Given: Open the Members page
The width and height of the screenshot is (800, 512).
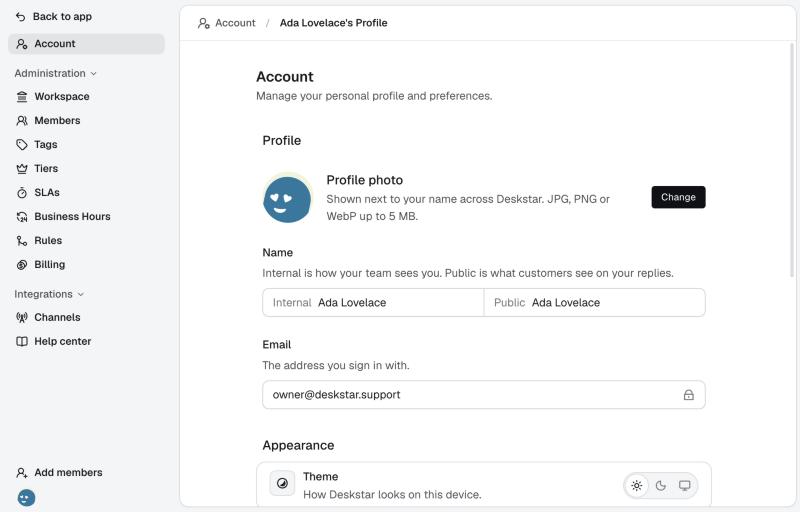Looking at the screenshot, I should [86, 120].
